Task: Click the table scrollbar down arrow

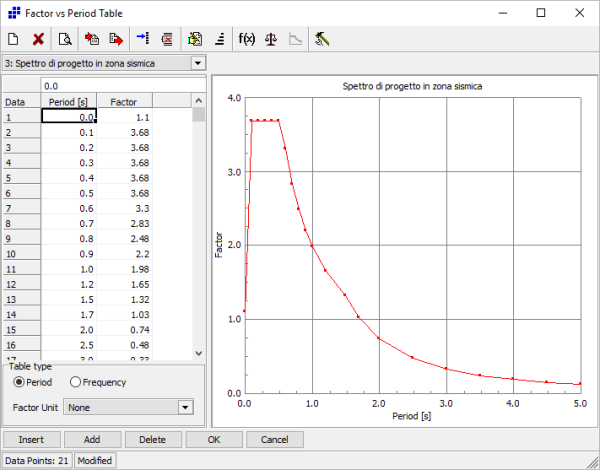Action: pos(198,353)
